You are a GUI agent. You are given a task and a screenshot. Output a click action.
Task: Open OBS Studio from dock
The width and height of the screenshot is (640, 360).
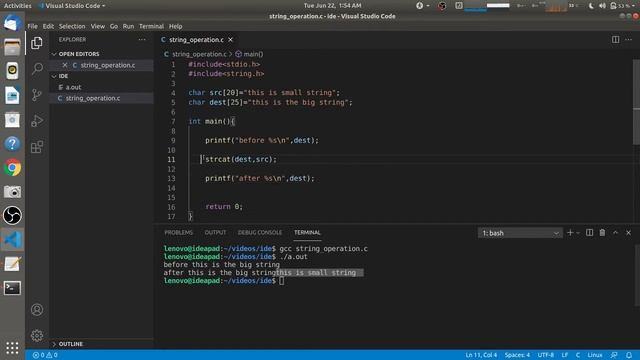tap(12, 216)
